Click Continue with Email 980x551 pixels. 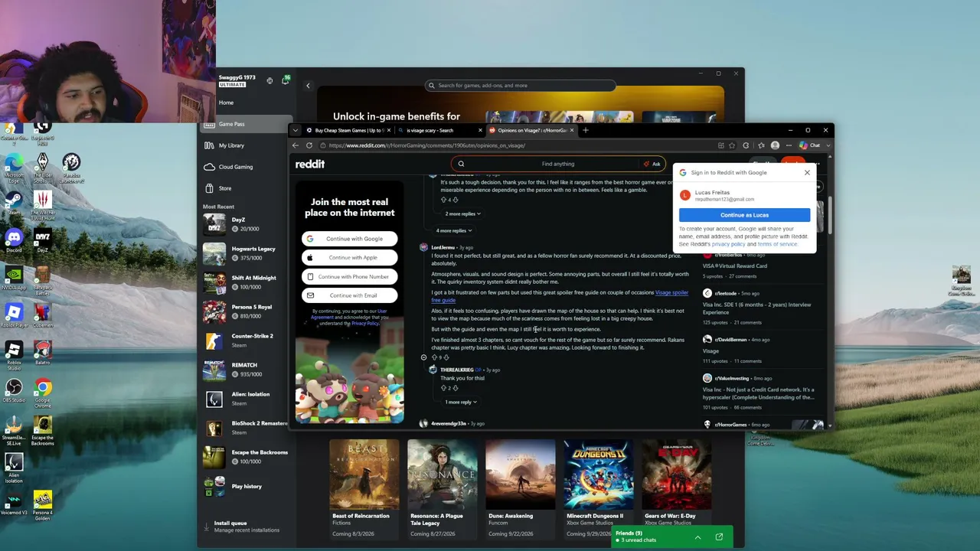click(x=349, y=295)
